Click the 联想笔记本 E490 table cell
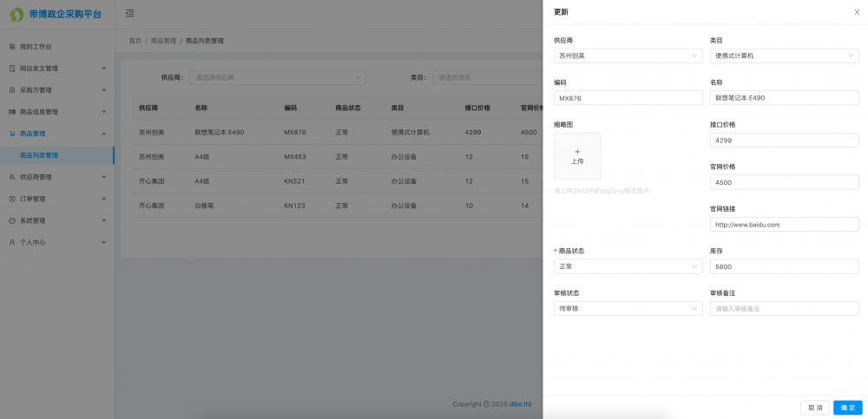Image resolution: width=868 pixels, height=419 pixels. click(220, 133)
